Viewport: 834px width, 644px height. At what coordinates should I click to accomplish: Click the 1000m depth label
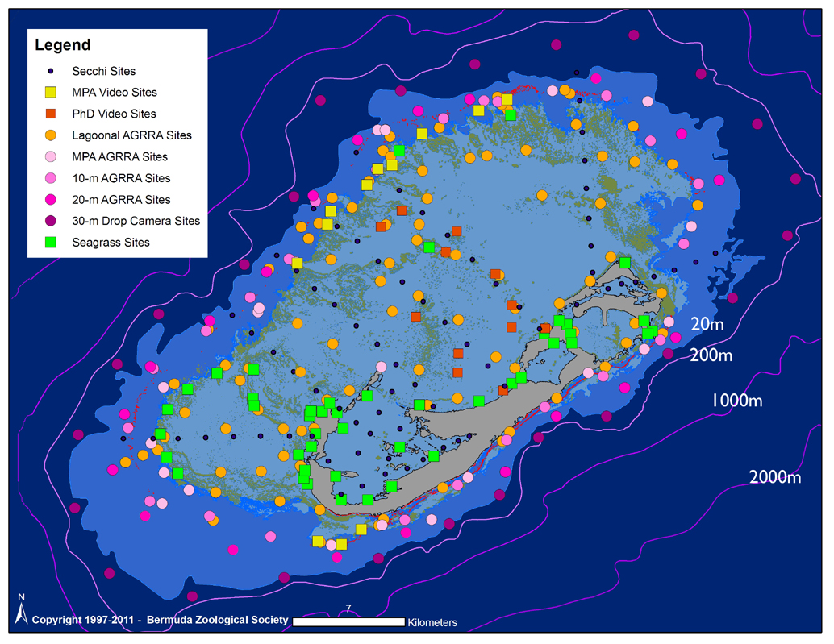click(x=736, y=400)
